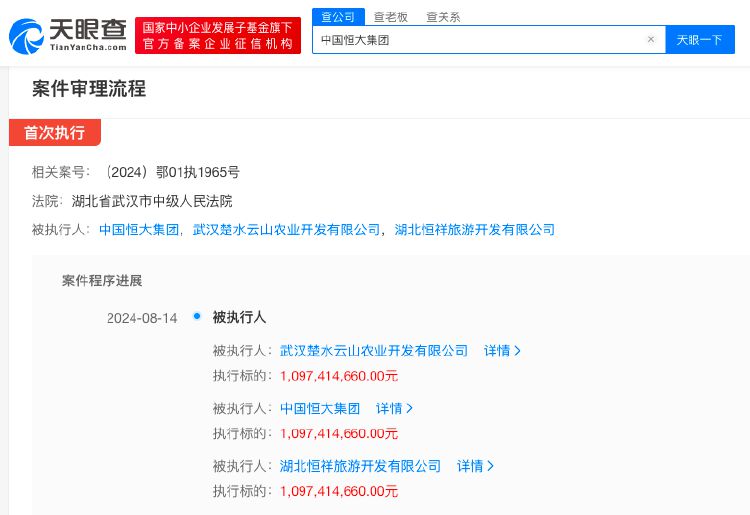
Task: Click the Tianyancha logo icon
Action: (x=27, y=36)
